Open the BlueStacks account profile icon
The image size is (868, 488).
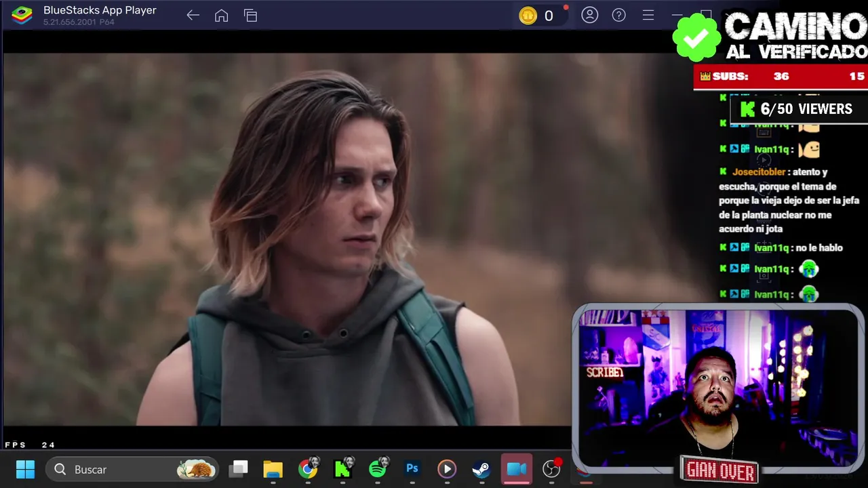590,15
